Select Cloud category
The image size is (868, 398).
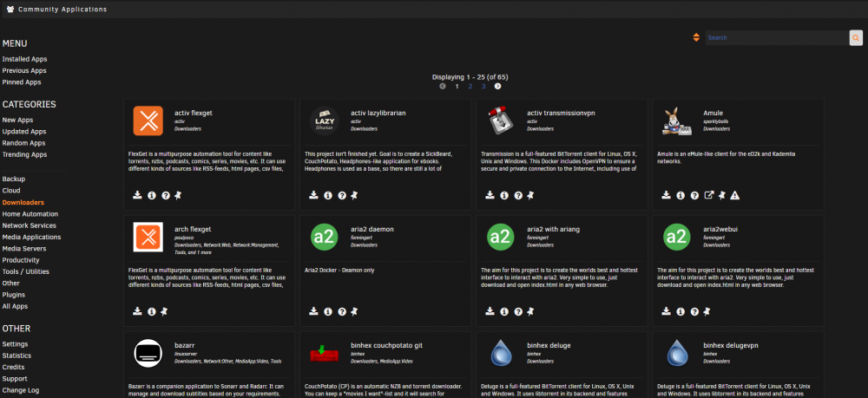(x=11, y=191)
